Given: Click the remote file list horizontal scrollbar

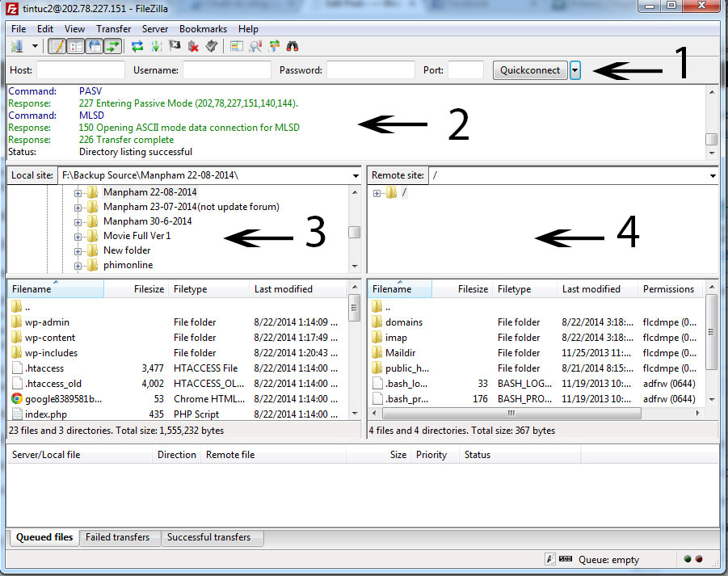Looking at the screenshot, I should (x=512, y=413).
